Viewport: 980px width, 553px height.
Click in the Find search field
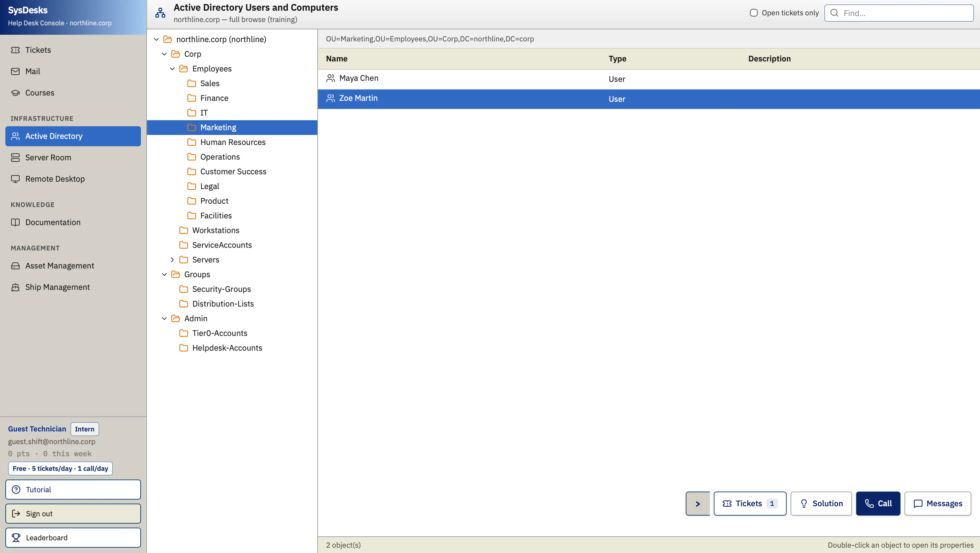[x=899, y=13]
